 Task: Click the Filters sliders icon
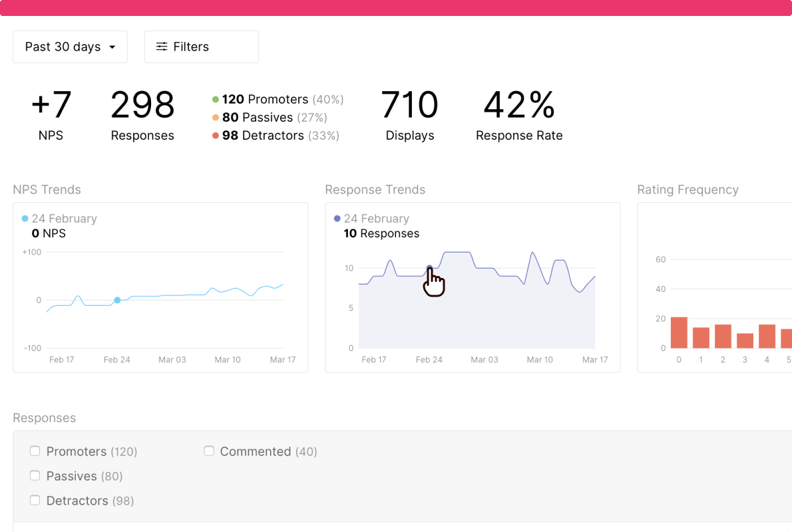[x=162, y=47]
